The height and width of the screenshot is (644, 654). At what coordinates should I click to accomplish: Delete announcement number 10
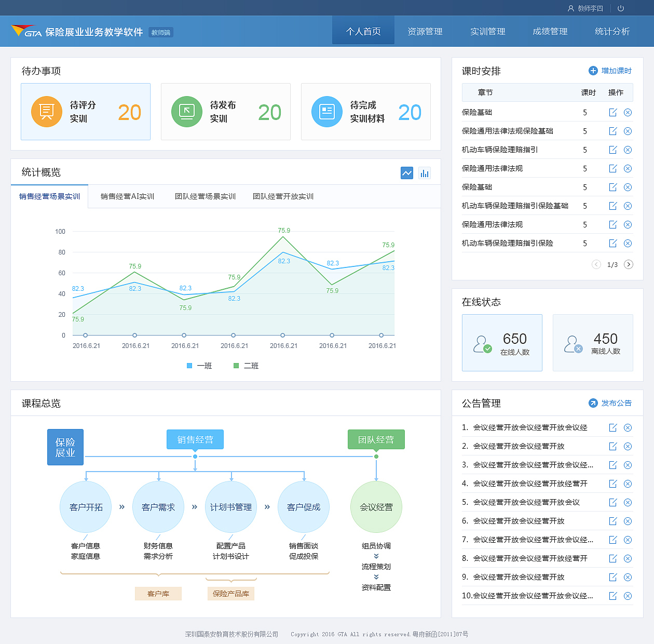click(x=628, y=596)
